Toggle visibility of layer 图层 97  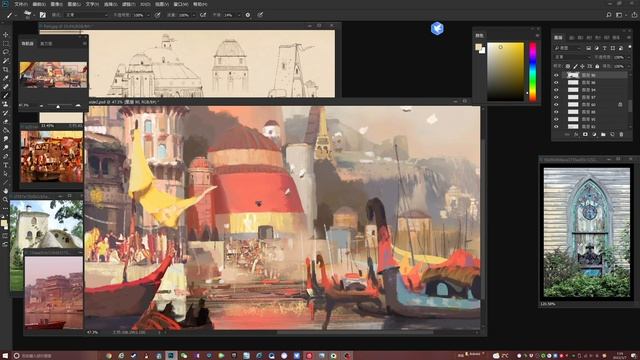click(x=556, y=97)
